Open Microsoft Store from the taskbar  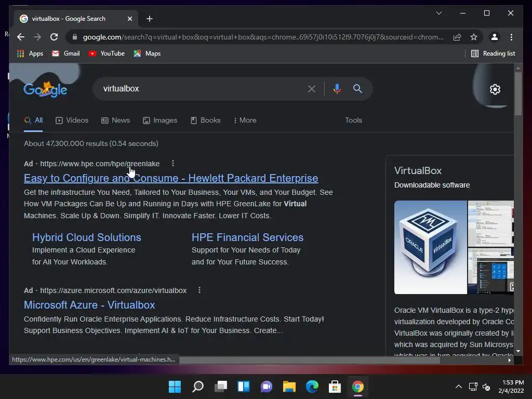pos(335,387)
